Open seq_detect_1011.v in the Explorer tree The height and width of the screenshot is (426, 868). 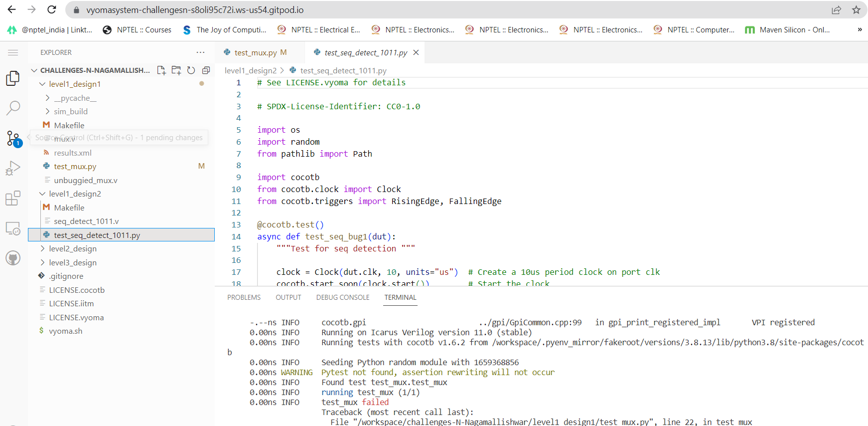pyautogui.click(x=86, y=221)
